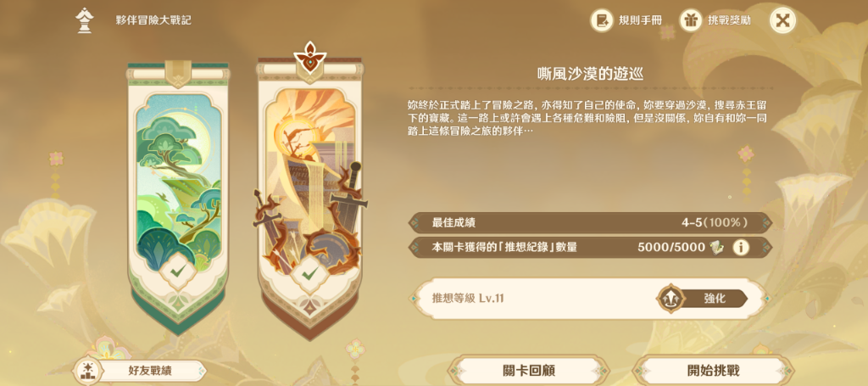Click the 推想等級 Lv.11 panel
Image resolution: width=868 pixels, height=386 pixels.
click(x=590, y=299)
